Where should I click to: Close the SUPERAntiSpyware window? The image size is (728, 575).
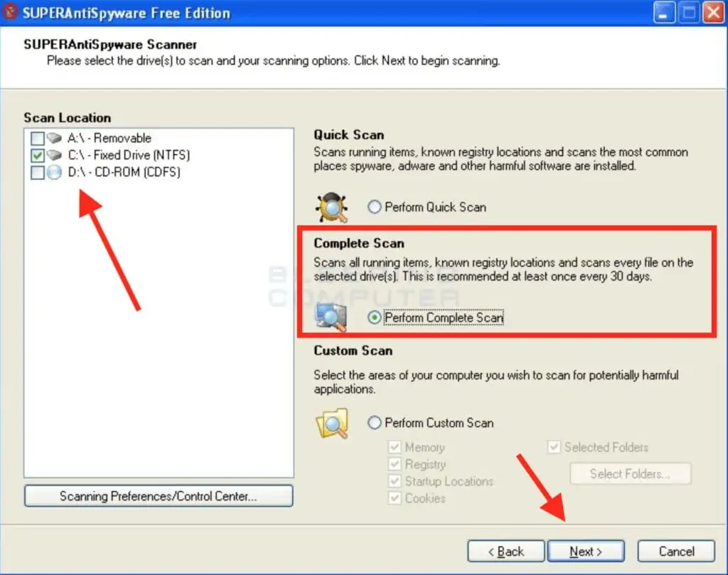tap(714, 13)
